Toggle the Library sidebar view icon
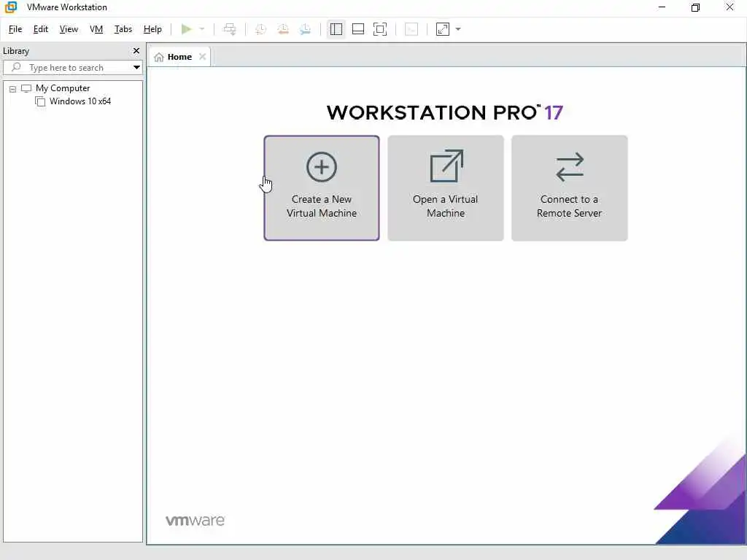 tap(336, 29)
